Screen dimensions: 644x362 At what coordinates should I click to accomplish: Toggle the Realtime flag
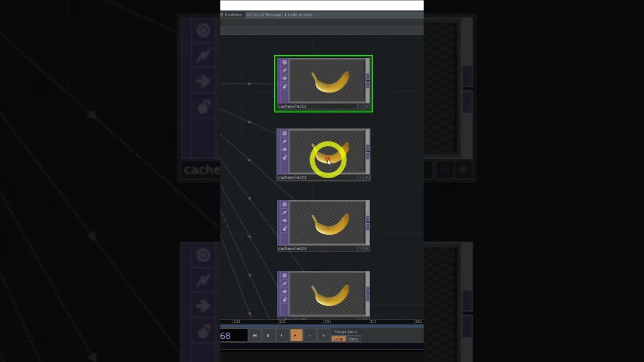[232, 15]
